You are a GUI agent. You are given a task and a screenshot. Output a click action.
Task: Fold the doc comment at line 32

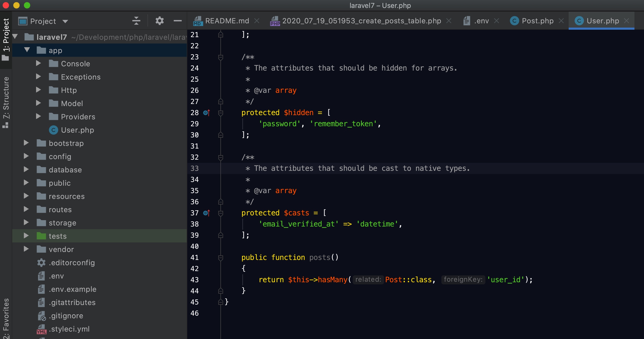[220, 157]
